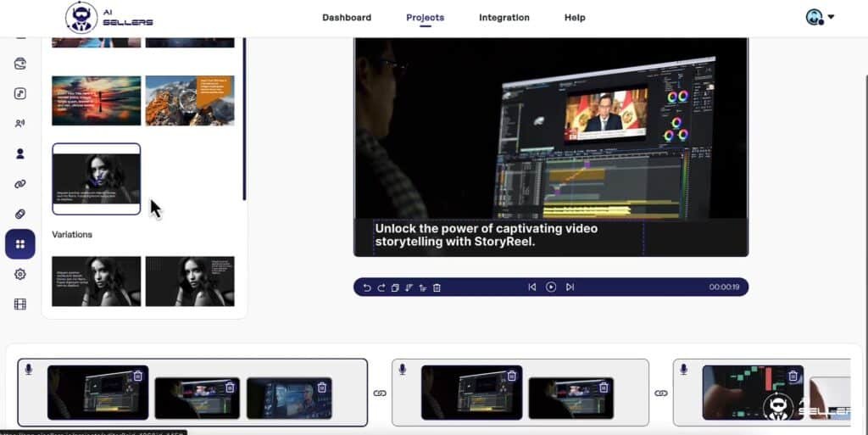Click the undo arrow in player toolbar
Image resolution: width=868 pixels, height=435 pixels.
tap(367, 287)
